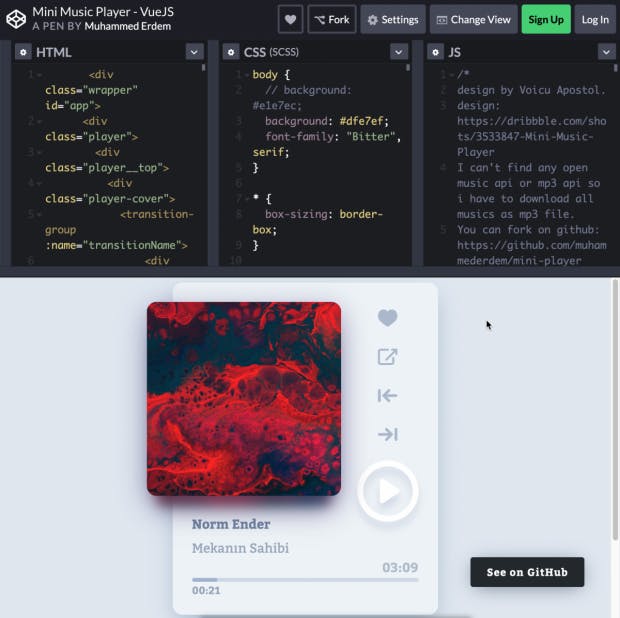
Task: Click the heart icon in the header
Action: point(290,19)
